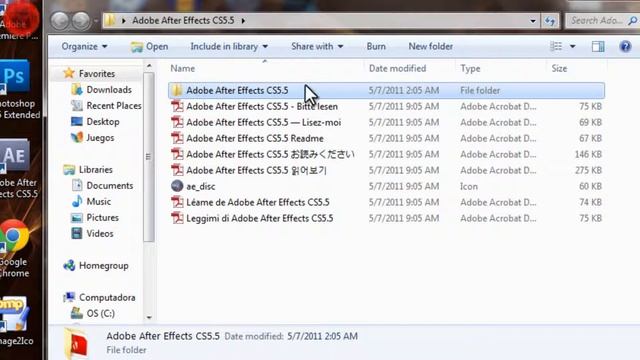Click Libraries in the navigation pane
640x360 pixels.
[96, 170]
